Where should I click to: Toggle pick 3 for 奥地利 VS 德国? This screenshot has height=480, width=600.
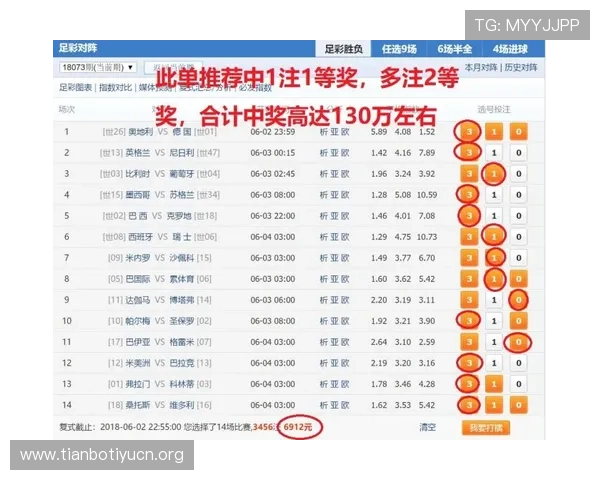click(469, 132)
